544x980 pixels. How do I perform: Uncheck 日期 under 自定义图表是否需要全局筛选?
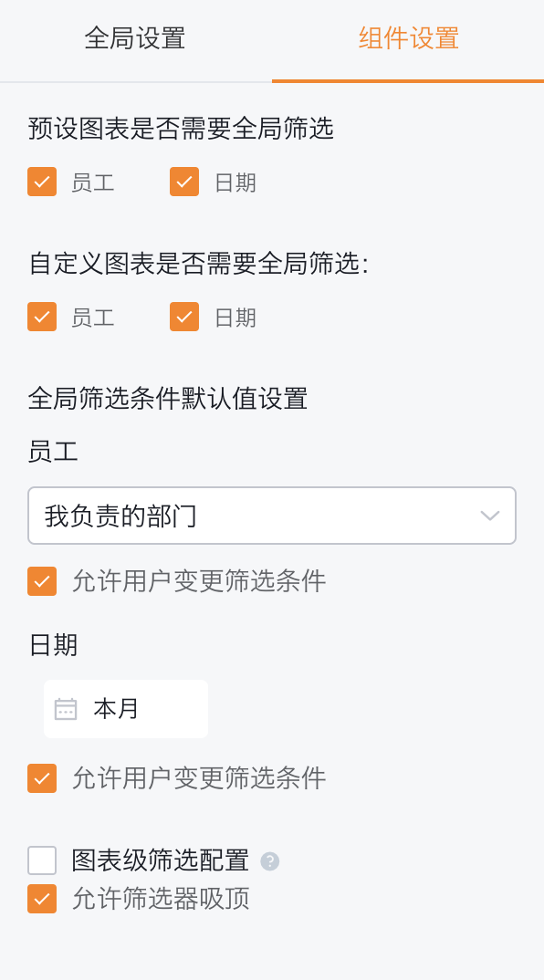(x=184, y=317)
